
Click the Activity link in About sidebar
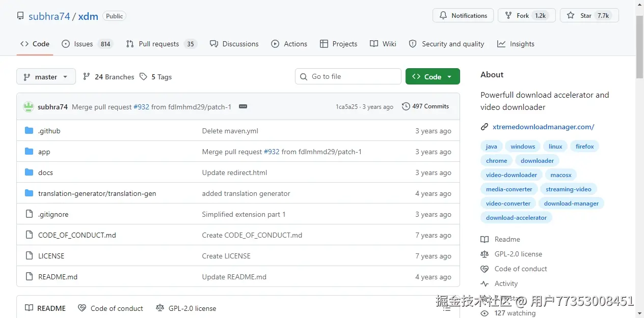coord(506,283)
